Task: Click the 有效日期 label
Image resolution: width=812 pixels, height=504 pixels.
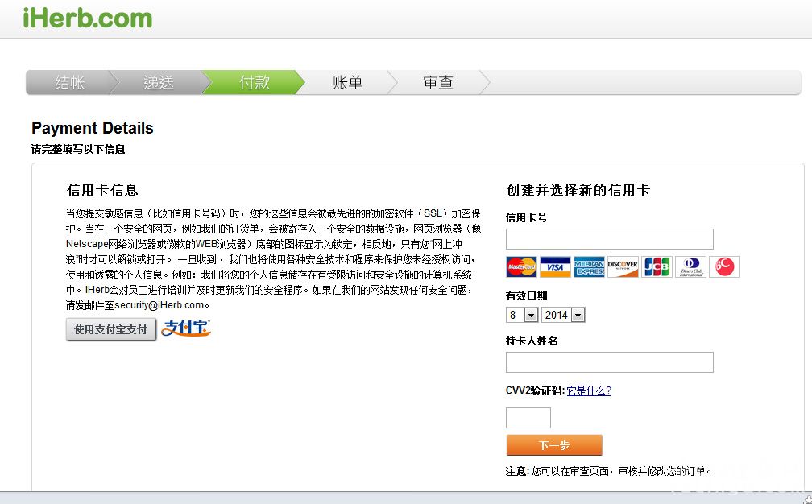Action: click(527, 295)
